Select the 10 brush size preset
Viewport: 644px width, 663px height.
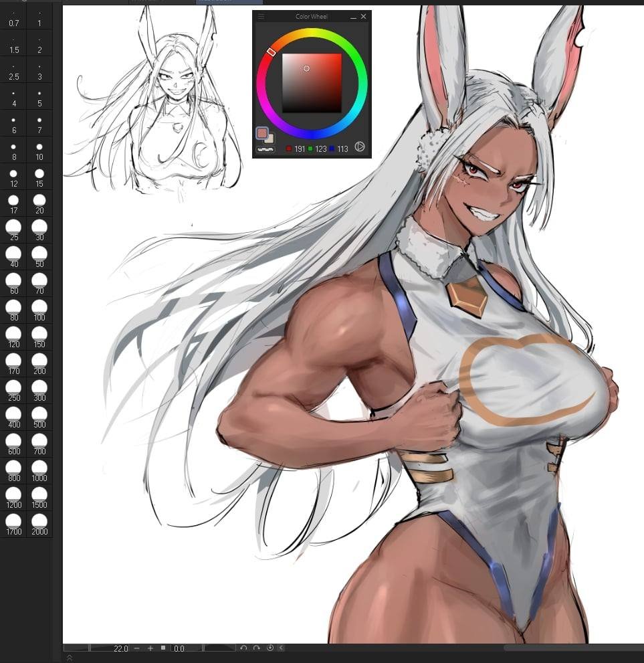(x=39, y=150)
